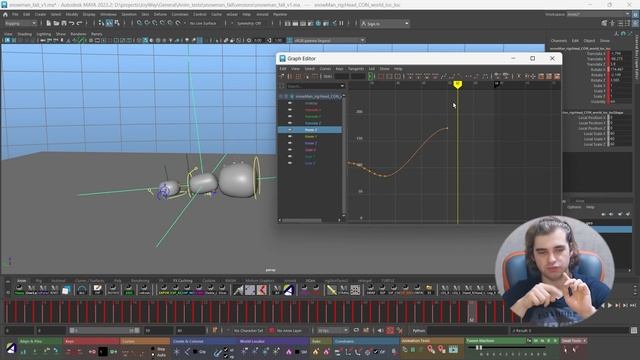The height and width of the screenshot is (360, 640).
Task: Click the play forwards playback button
Action: pyautogui.click(x=610, y=305)
